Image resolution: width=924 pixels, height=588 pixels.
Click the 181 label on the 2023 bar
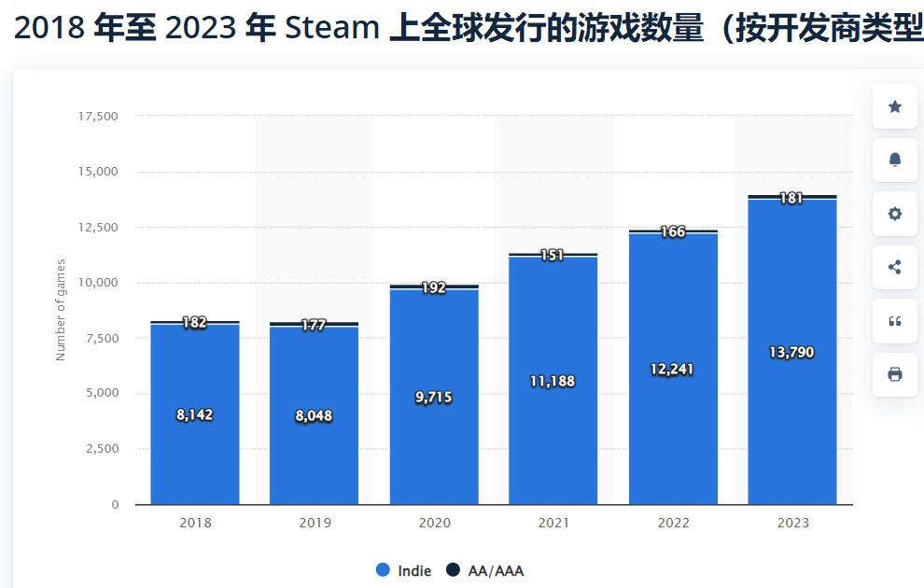coord(793,198)
